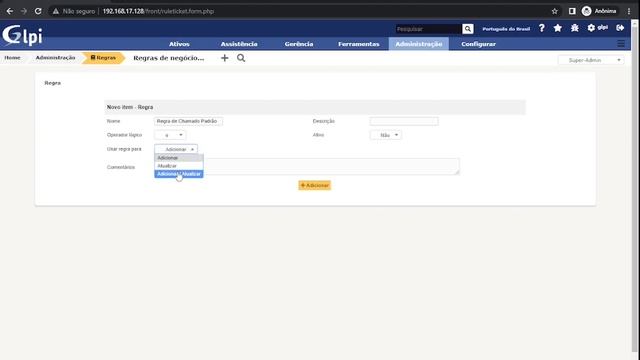The height and width of the screenshot is (360, 640).
Task: Log out using exit icon
Action: 620,28
